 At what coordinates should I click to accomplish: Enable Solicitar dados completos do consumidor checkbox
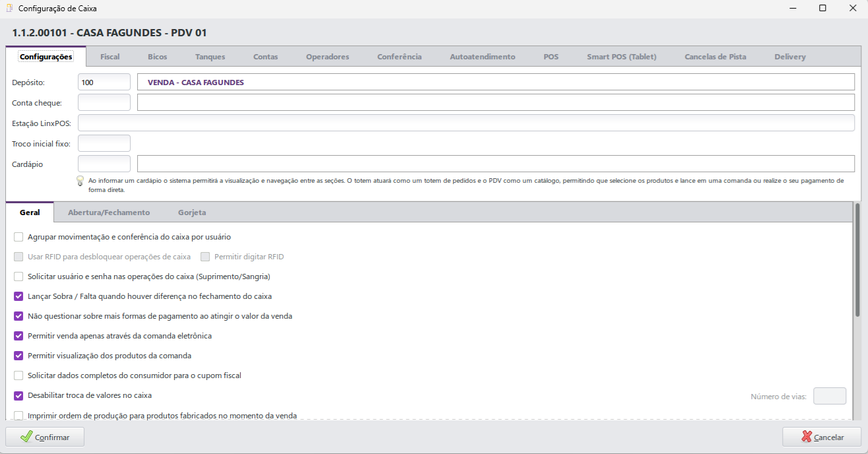coord(18,375)
